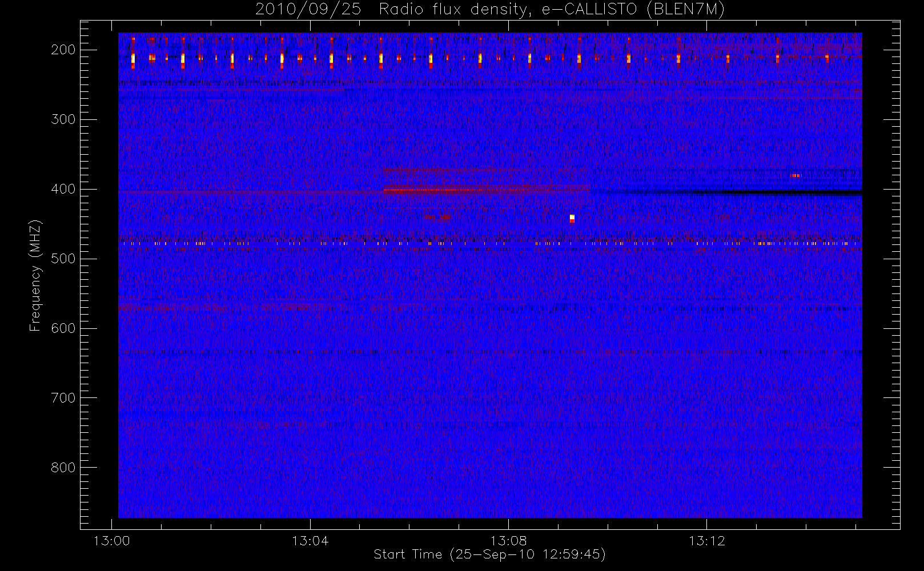This screenshot has height=571, width=924.
Task: Click the 'Start Time (25-Sep-10 12:59:45)' label
Action: coord(489,554)
